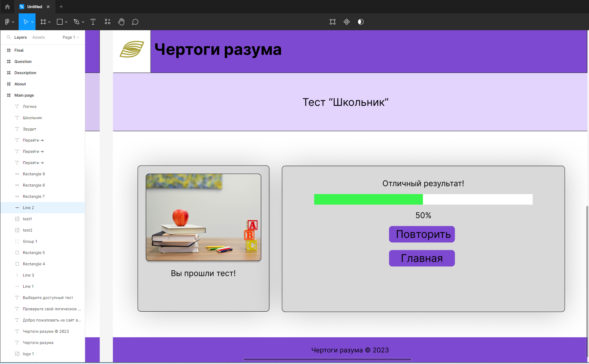Select the Text tool

(x=93, y=22)
